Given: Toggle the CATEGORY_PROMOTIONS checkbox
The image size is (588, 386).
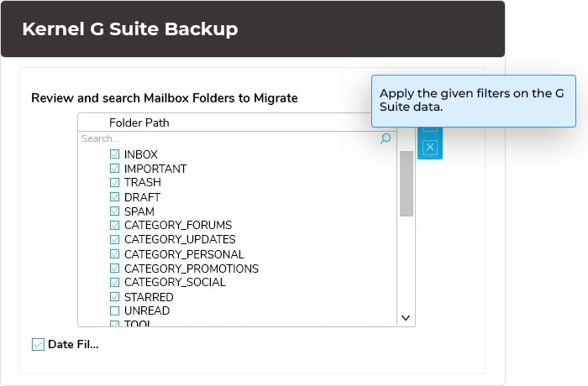Looking at the screenshot, I should click(x=115, y=268).
